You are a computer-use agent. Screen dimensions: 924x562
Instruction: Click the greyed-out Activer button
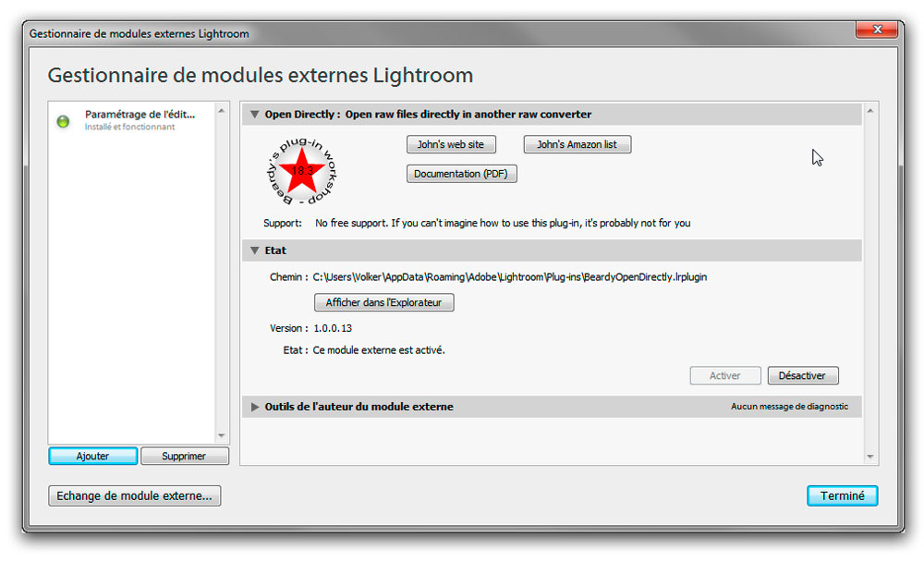724,375
